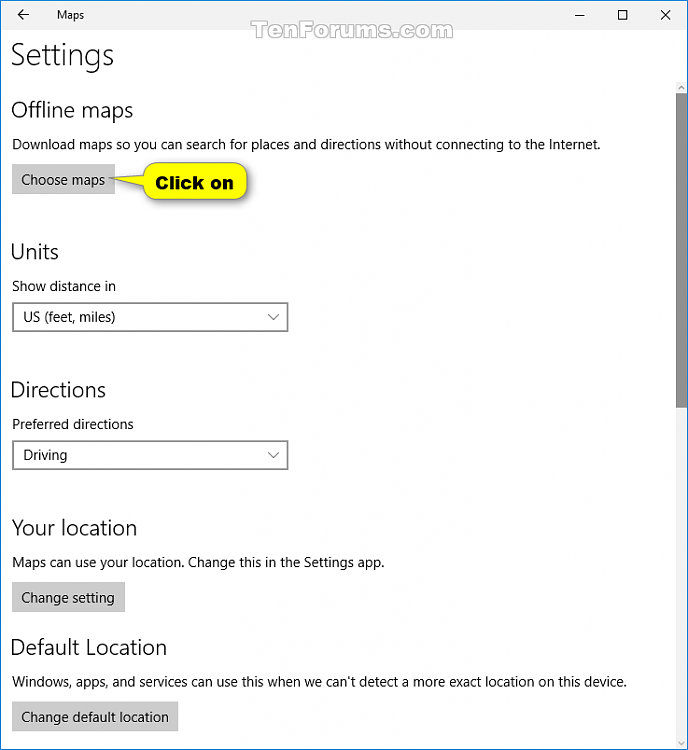Open the Show distance in dropdown

(x=150, y=317)
